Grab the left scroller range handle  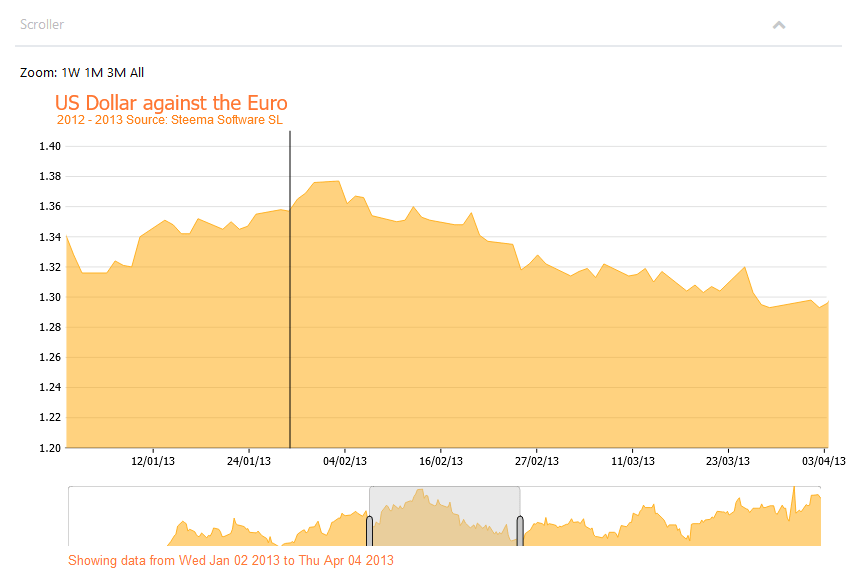tap(370, 531)
